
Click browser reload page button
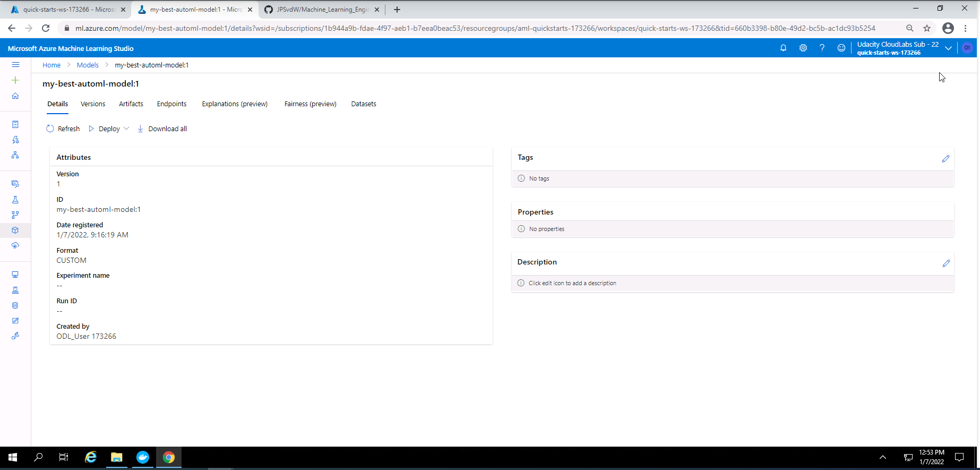(x=46, y=28)
